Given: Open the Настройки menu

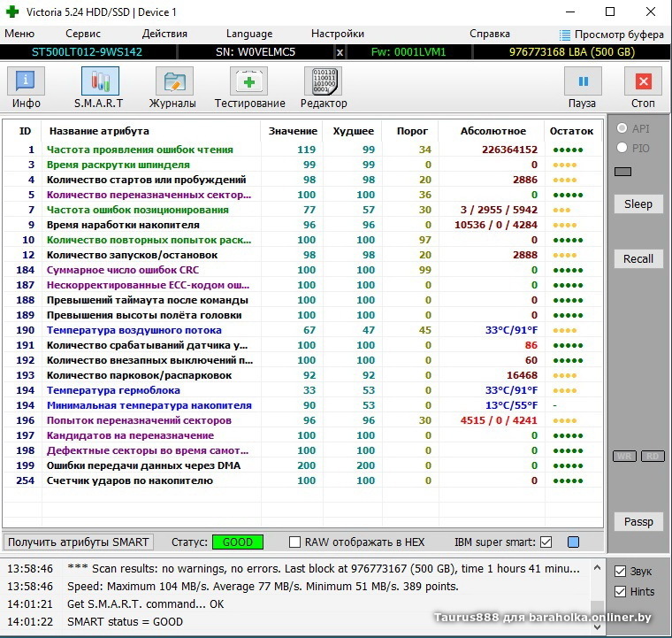Looking at the screenshot, I should [338, 34].
